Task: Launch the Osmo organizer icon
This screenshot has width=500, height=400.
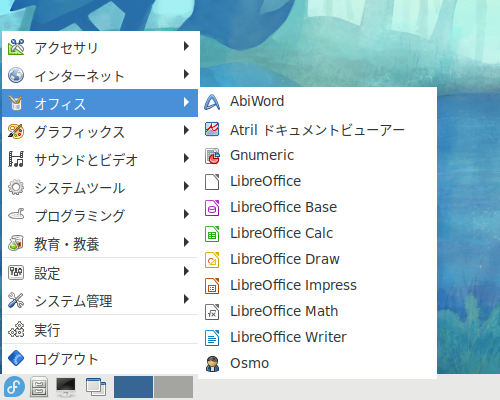Action: pyautogui.click(x=212, y=364)
